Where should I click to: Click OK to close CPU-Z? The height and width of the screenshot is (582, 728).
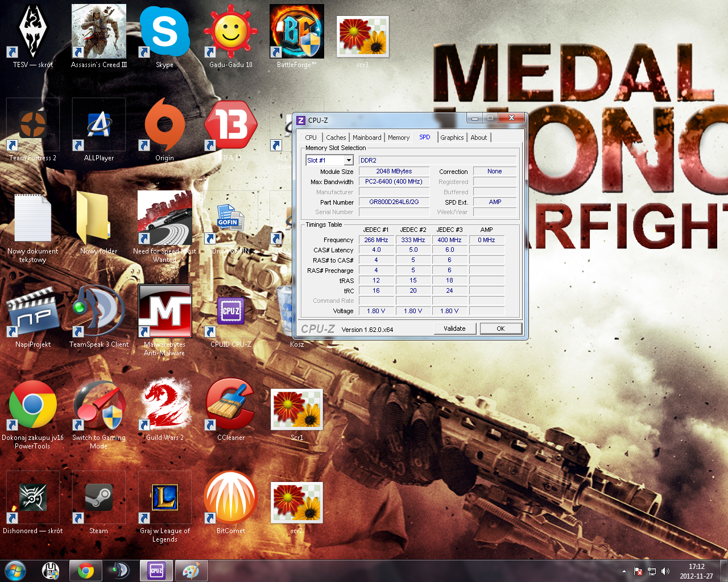[500, 329]
